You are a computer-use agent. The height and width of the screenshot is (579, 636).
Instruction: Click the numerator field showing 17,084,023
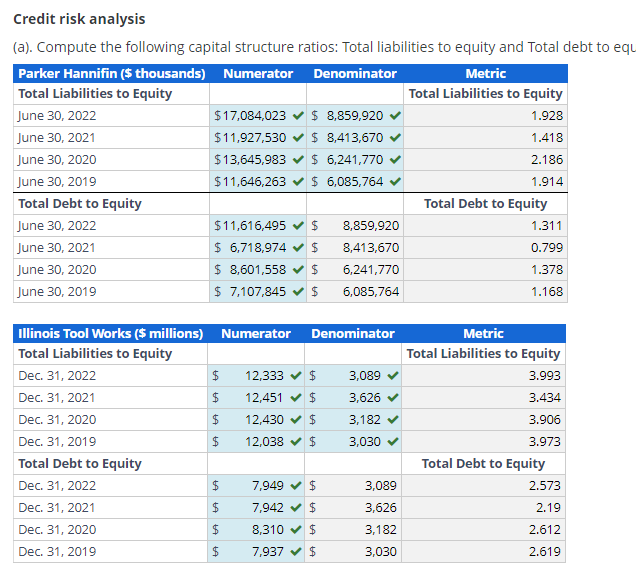(258, 116)
